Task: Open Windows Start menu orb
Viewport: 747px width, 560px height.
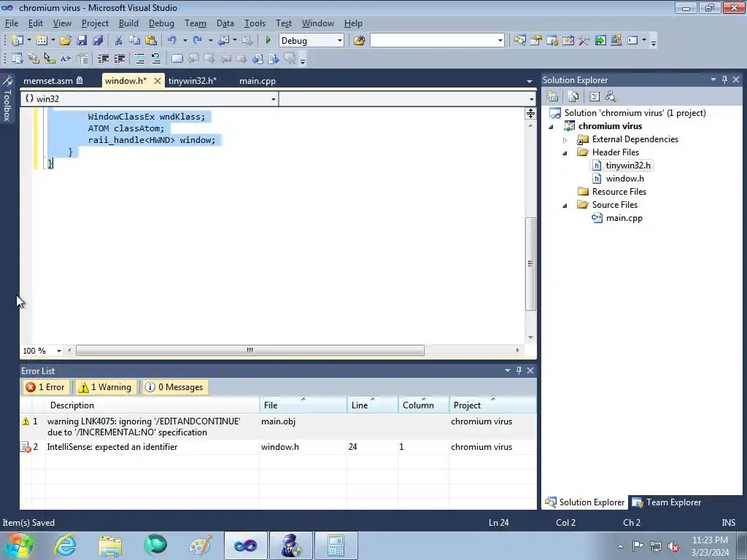Action: (x=20, y=545)
